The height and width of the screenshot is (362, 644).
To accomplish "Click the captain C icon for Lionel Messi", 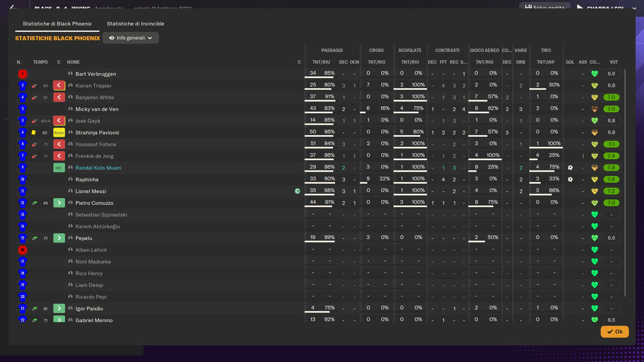I will click(x=297, y=191).
